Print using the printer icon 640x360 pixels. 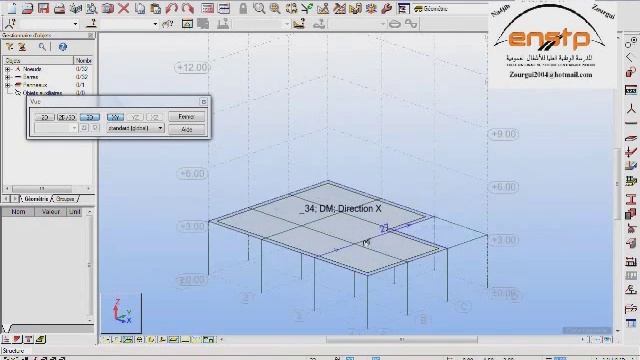(x=60, y=8)
